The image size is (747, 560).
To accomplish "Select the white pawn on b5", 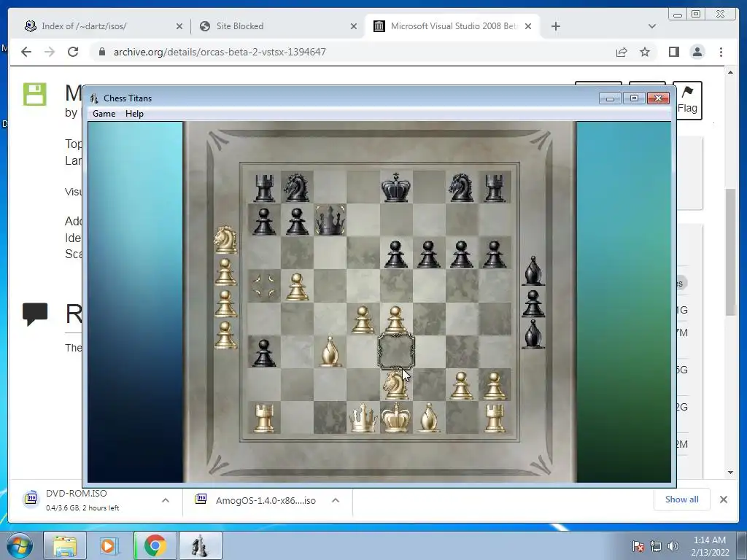I will point(297,286).
